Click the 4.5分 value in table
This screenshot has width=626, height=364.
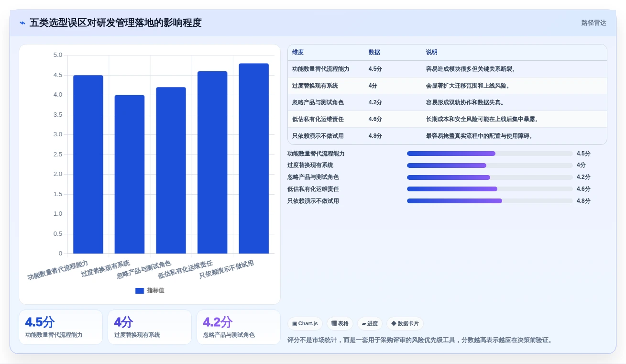tap(375, 69)
